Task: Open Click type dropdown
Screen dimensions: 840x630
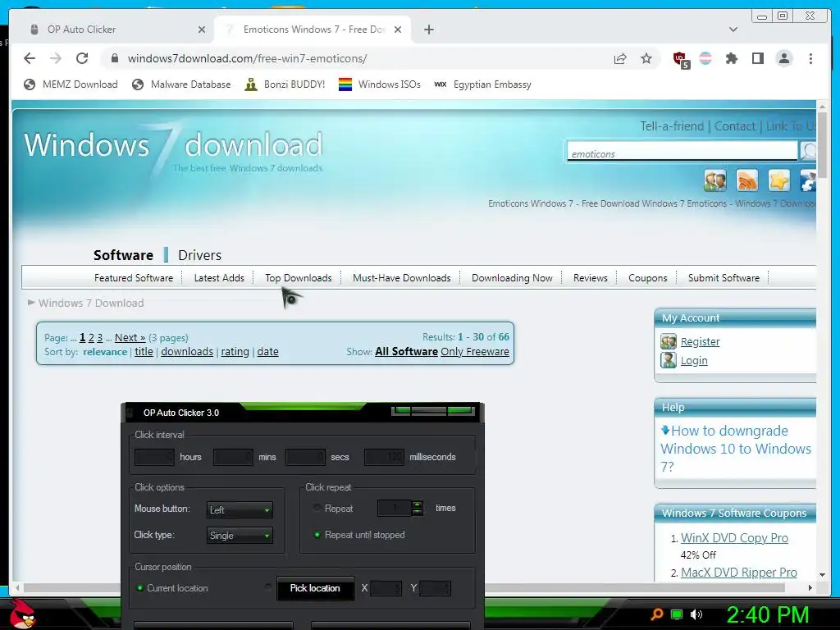Action: (x=240, y=535)
